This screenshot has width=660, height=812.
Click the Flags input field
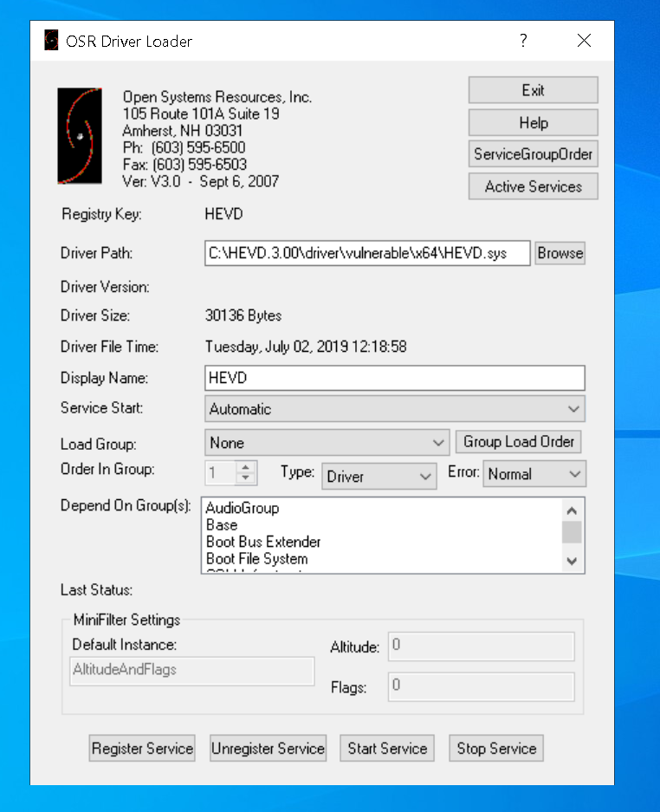[482, 686]
